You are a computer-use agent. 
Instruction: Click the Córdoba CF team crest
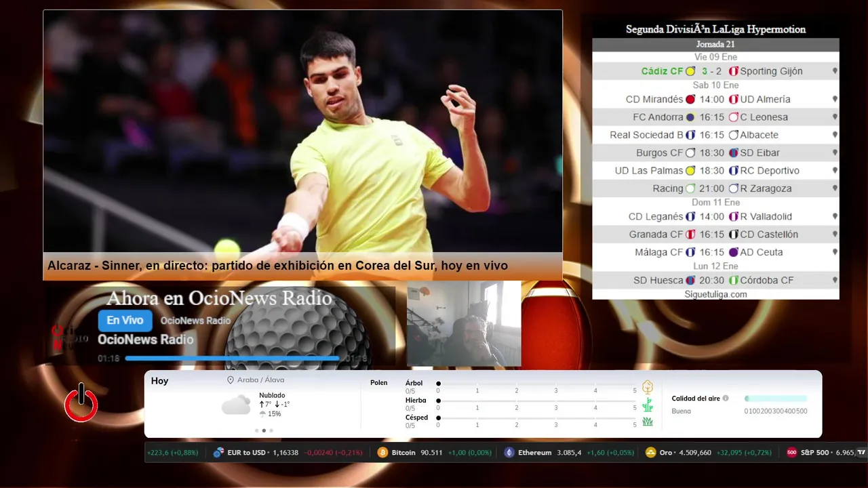(733, 280)
